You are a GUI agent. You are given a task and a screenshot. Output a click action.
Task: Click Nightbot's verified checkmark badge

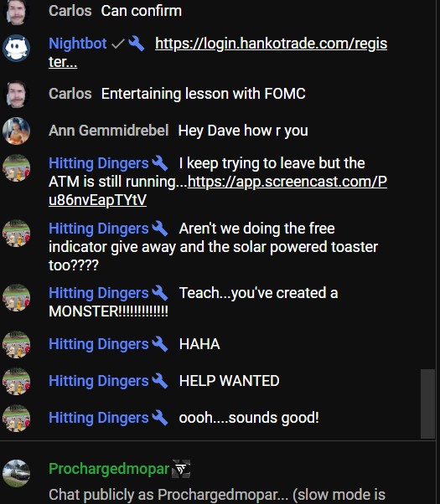tap(118, 44)
